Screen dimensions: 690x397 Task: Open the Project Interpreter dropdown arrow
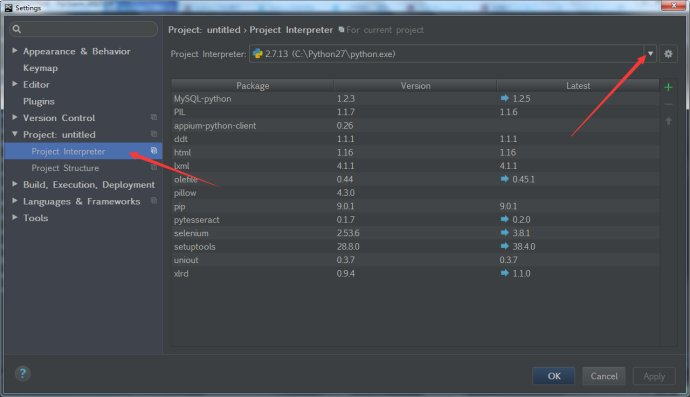(x=650, y=54)
